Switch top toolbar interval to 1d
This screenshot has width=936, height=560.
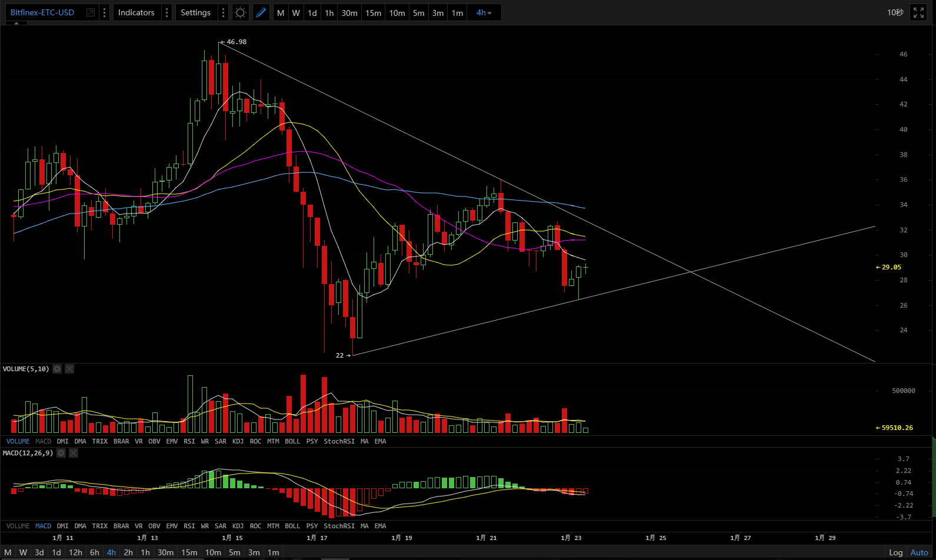[x=312, y=13]
